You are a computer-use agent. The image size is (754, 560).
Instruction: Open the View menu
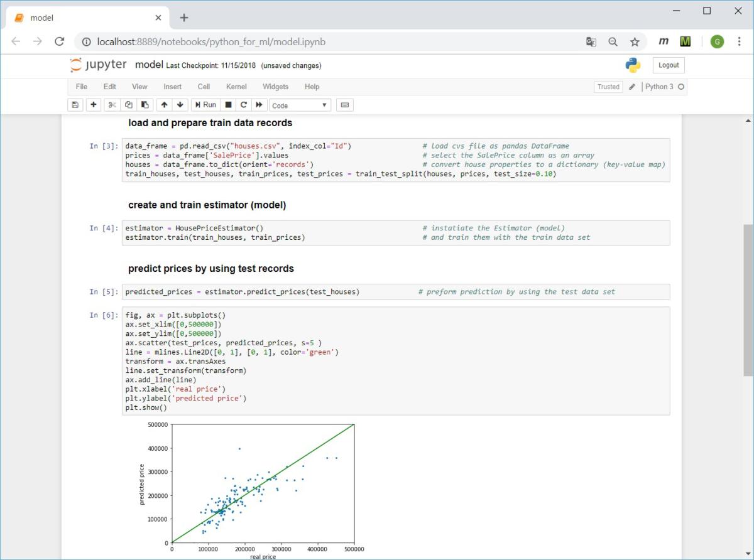[x=139, y=87]
